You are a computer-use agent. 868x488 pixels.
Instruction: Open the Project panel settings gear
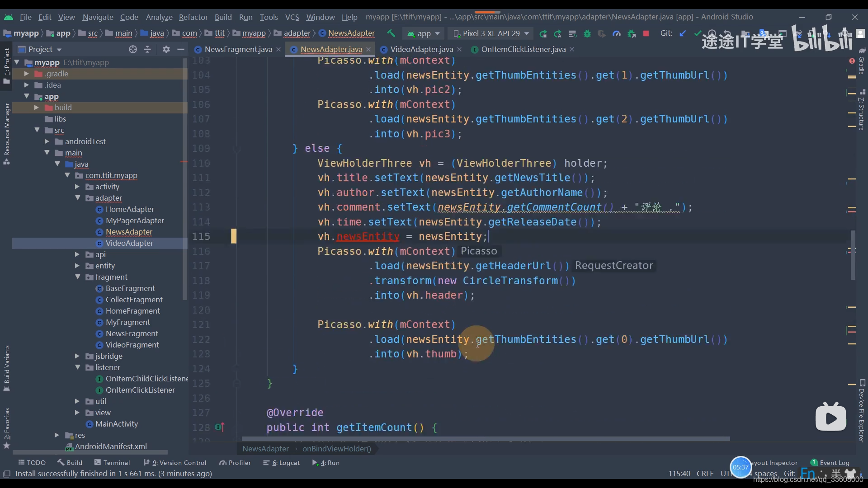click(x=166, y=49)
